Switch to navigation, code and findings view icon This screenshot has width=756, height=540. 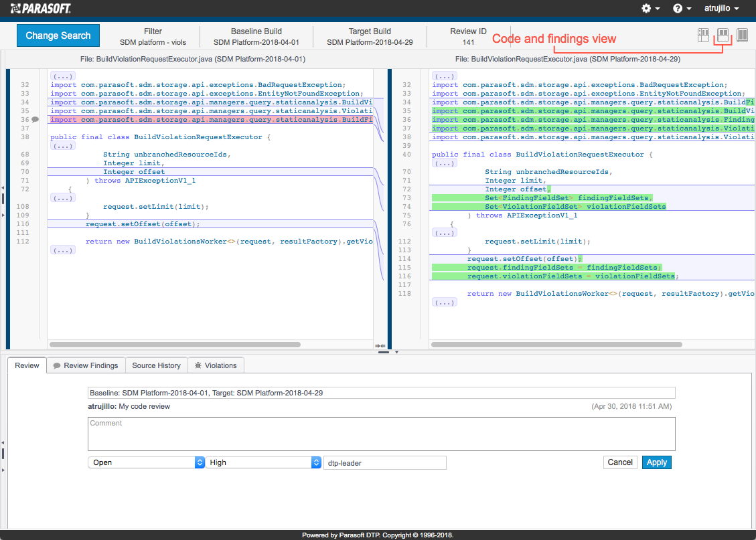[x=704, y=35]
